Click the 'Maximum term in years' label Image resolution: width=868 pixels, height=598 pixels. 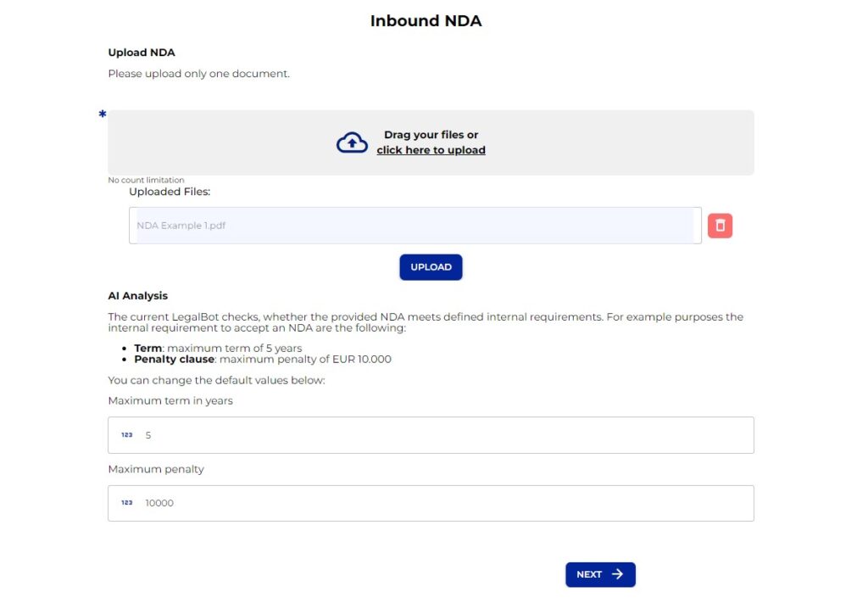(170, 400)
